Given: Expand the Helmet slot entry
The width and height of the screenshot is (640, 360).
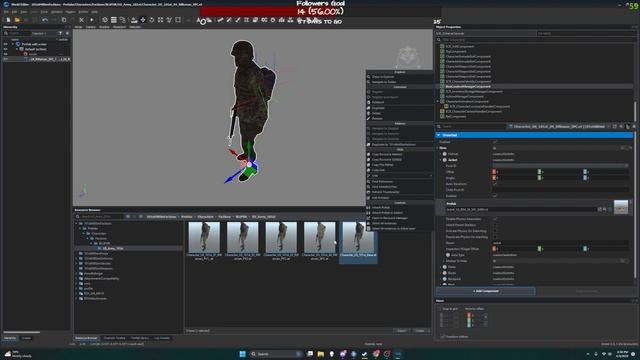Looking at the screenshot, I should click(x=441, y=154).
